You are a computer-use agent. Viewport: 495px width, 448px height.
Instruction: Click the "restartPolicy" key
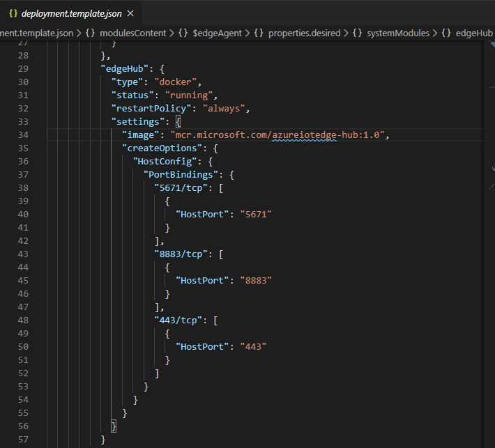click(x=151, y=109)
